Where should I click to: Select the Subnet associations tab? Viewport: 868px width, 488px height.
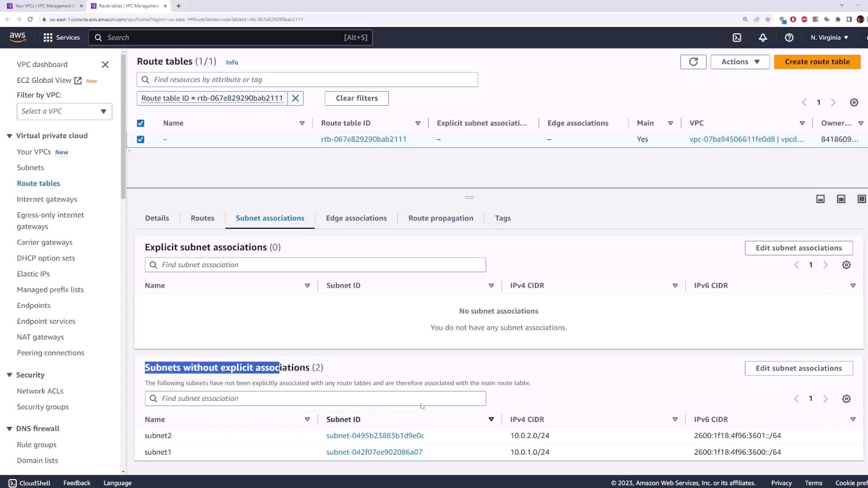(x=270, y=218)
